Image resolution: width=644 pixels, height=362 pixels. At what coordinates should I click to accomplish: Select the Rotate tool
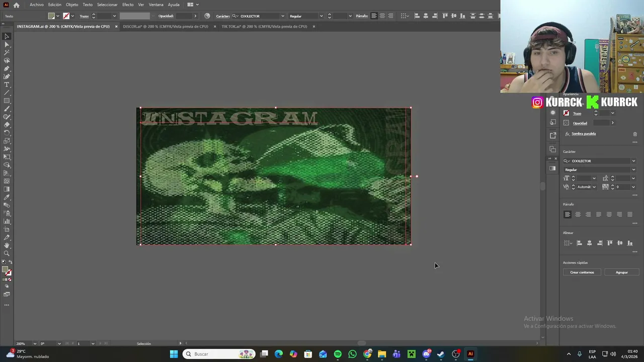(x=7, y=133)
